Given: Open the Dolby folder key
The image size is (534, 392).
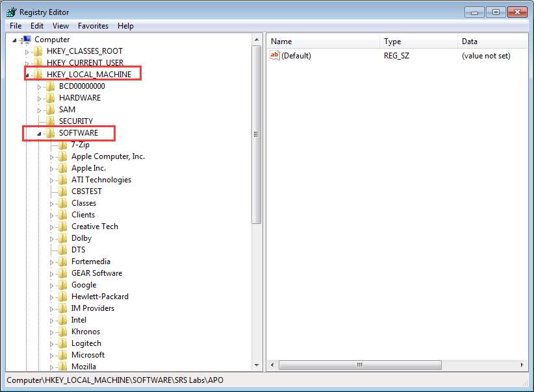Looking at the screenshot, I should [x=81, y=238].
